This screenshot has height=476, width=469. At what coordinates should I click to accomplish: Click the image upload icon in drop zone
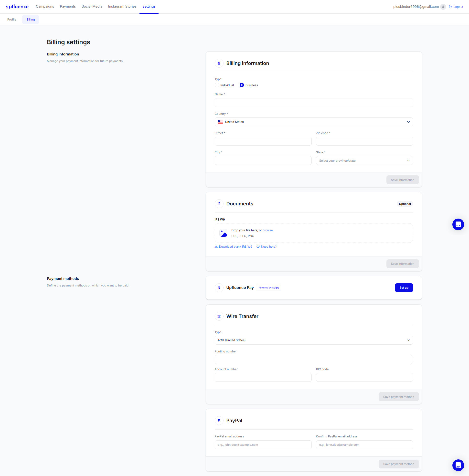coord(223,233)
